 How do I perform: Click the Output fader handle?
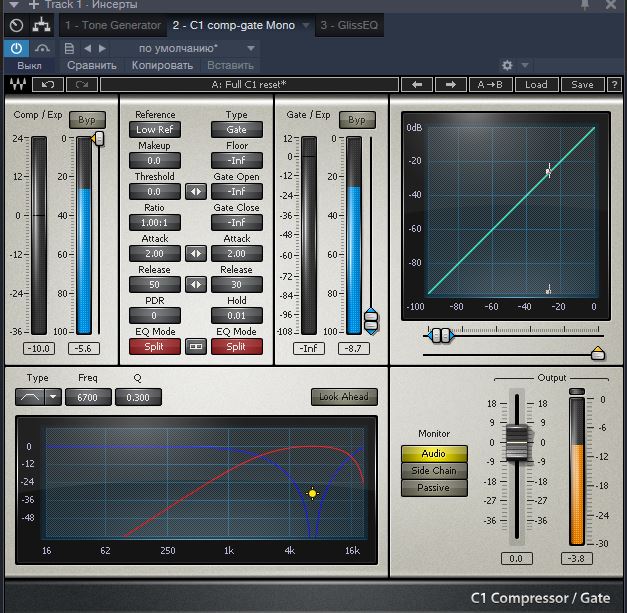[x=517, y=443]
